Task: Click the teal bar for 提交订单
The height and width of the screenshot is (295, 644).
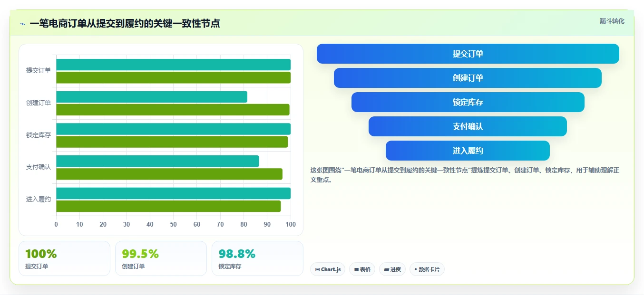Action: click(x=173, y=65)
